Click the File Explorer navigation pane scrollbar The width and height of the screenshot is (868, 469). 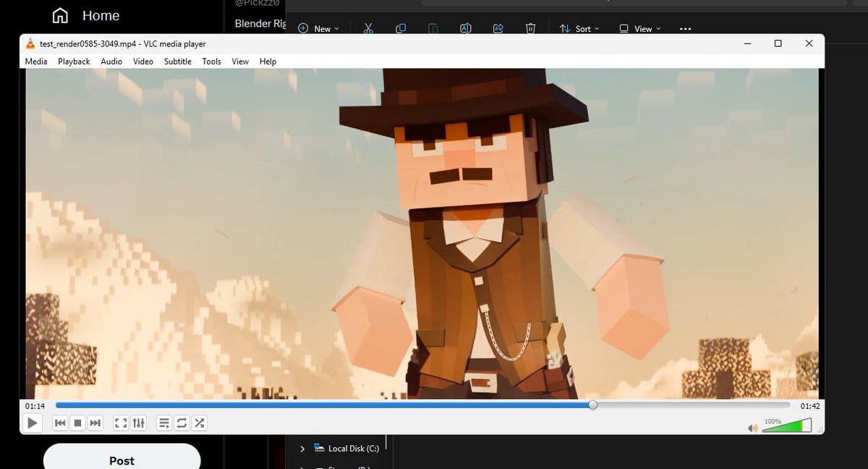tap(386, 443)
